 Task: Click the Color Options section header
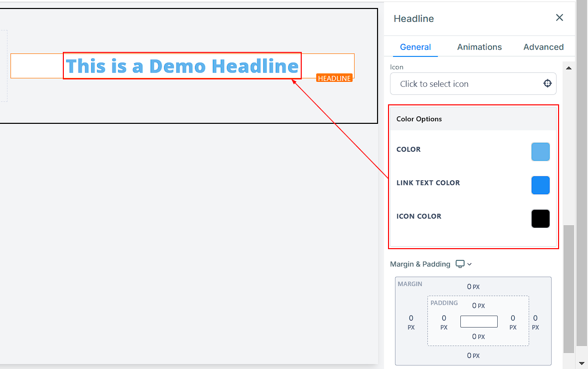473,119
